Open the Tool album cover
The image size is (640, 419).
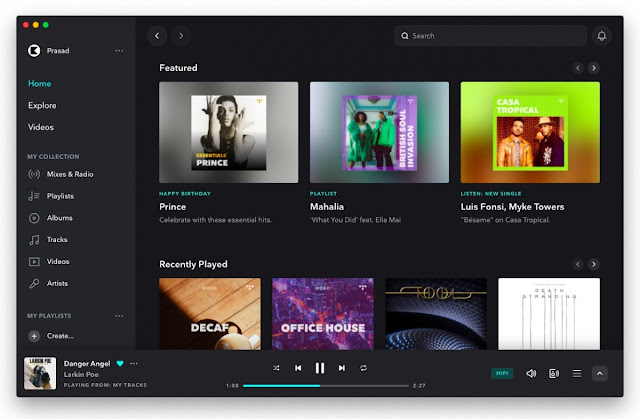point(436,314)
